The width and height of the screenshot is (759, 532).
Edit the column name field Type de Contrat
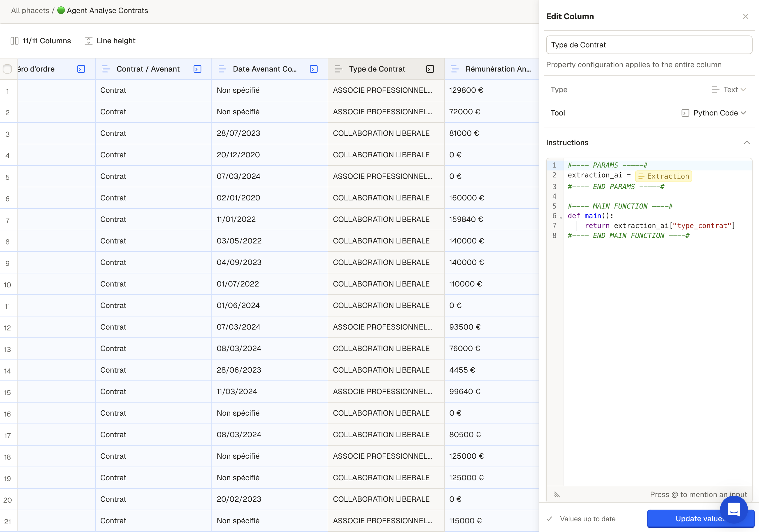[649, 45]
